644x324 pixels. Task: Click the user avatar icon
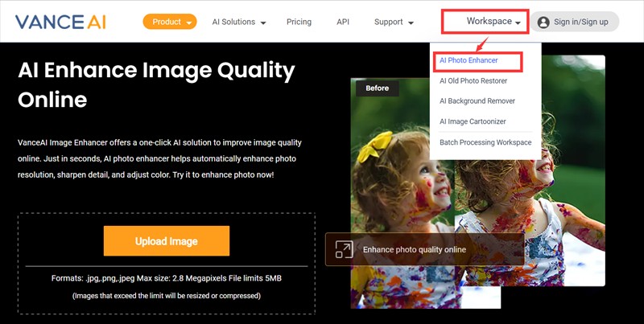(x=543, y=23)
